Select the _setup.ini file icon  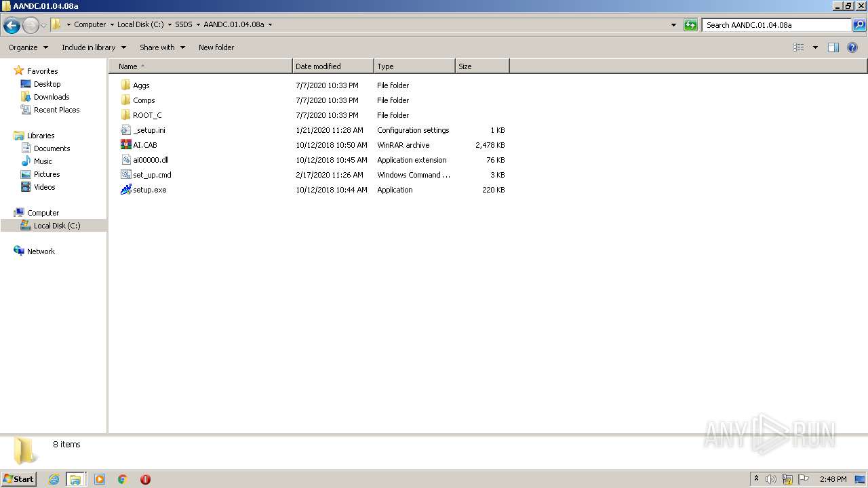125,130
